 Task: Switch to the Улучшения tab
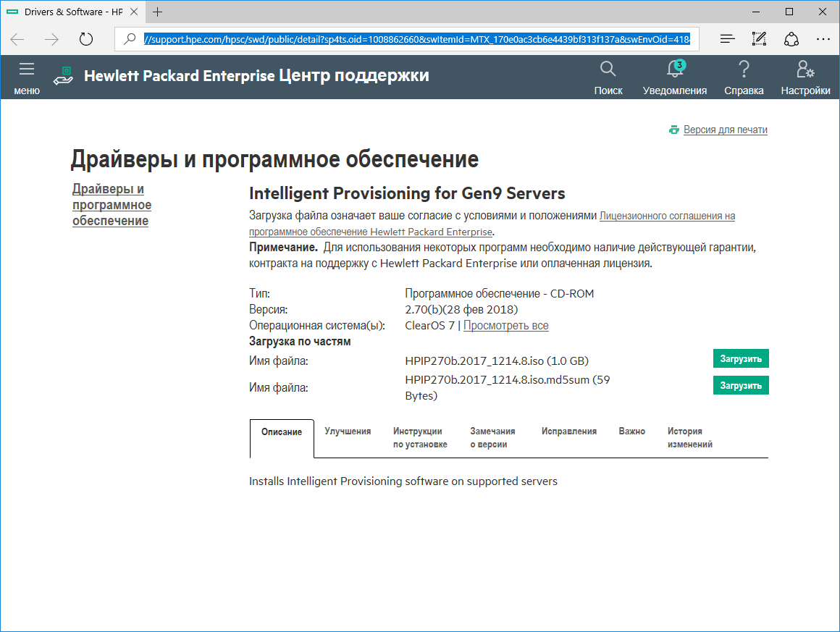point(348,431)
